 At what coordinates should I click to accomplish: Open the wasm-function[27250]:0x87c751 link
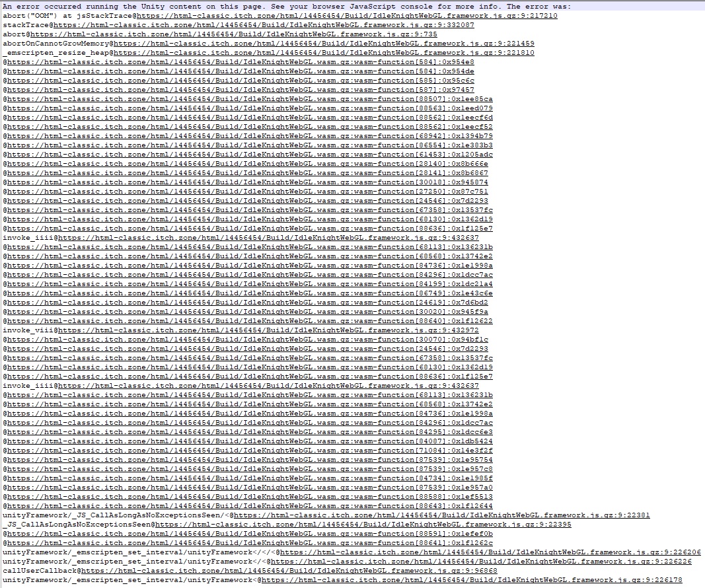[x=248, y=192]
